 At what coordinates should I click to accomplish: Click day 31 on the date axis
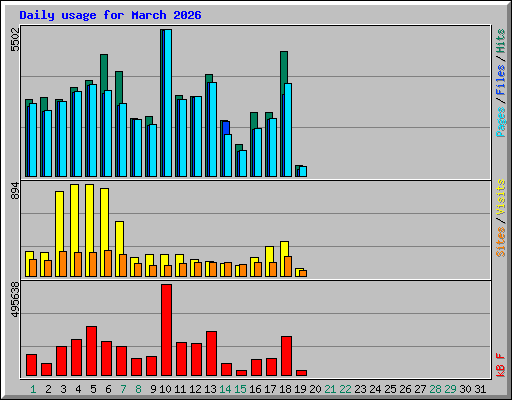[x=480, y=389]
